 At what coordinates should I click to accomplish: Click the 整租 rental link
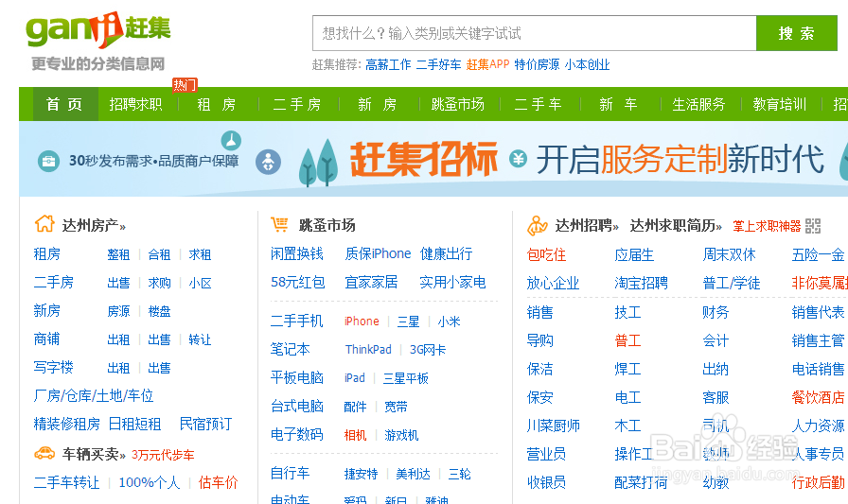point(118,254)
